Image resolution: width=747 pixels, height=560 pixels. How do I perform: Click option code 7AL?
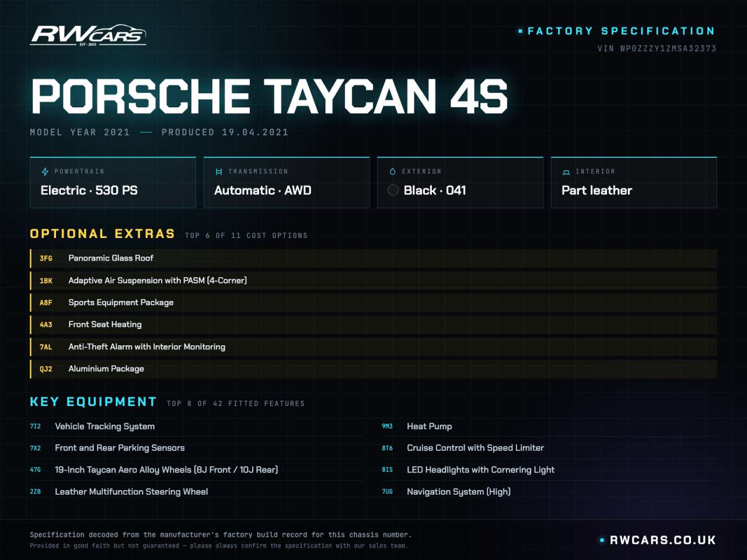46,347
